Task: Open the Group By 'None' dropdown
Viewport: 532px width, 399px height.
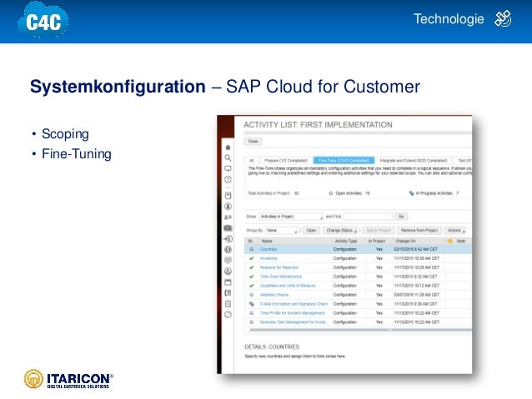Action: [x=282, y=231]
